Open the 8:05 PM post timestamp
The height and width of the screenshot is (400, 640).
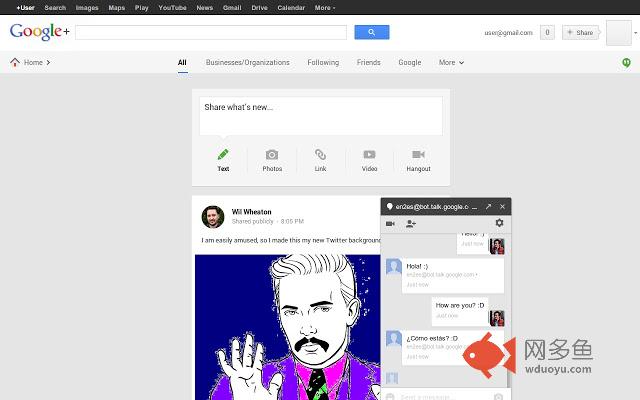[292, 221]
